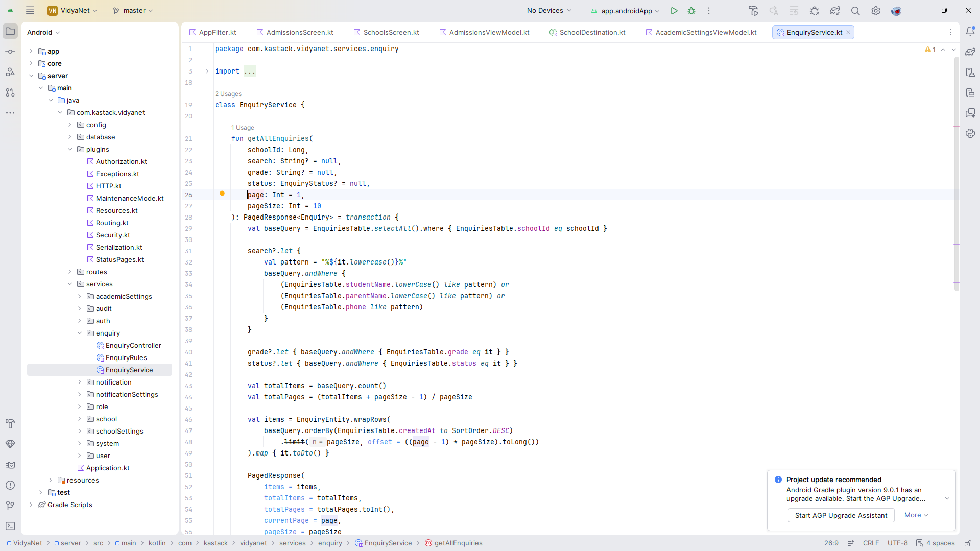This screenshot has width=980, height=551.
Task: Collapse the enquiry folder
Action: pyautogui.click(x=80, y=333)
